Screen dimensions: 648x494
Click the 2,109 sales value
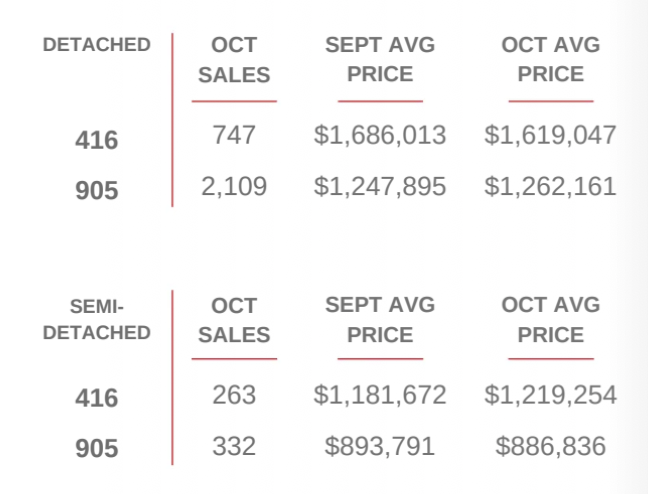click(x=234, y=186)
